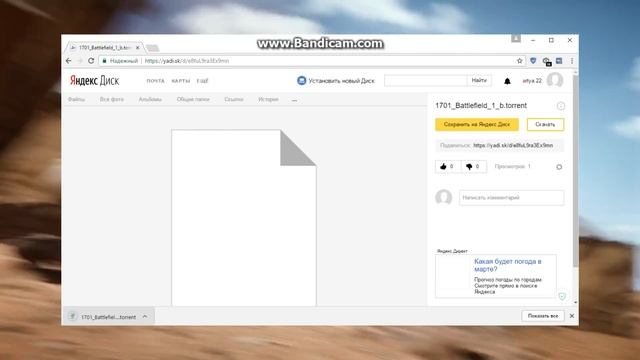Click the notification bell icon

(507, 81)
